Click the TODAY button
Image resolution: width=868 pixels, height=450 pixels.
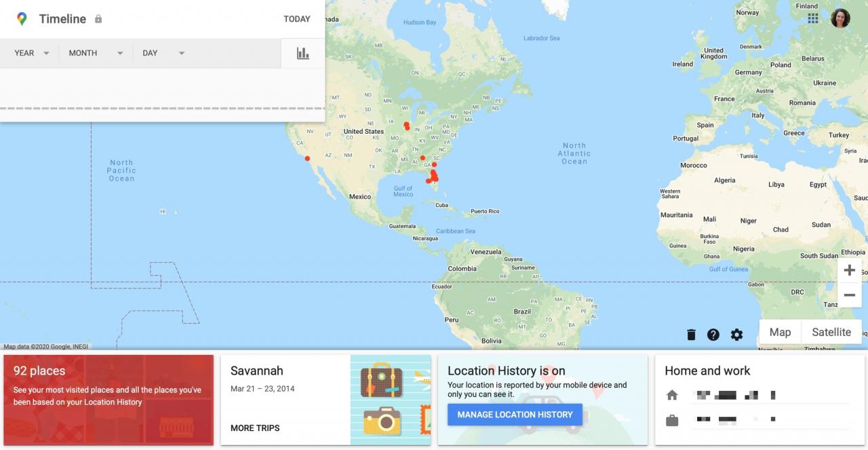[x=297, y=19]
